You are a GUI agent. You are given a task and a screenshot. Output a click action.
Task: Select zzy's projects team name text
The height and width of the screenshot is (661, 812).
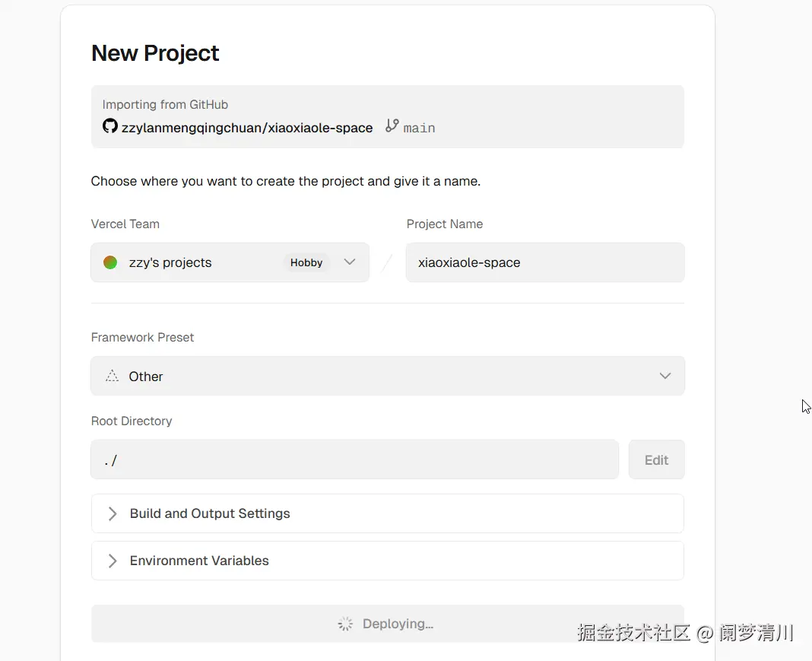pos(170,262)
